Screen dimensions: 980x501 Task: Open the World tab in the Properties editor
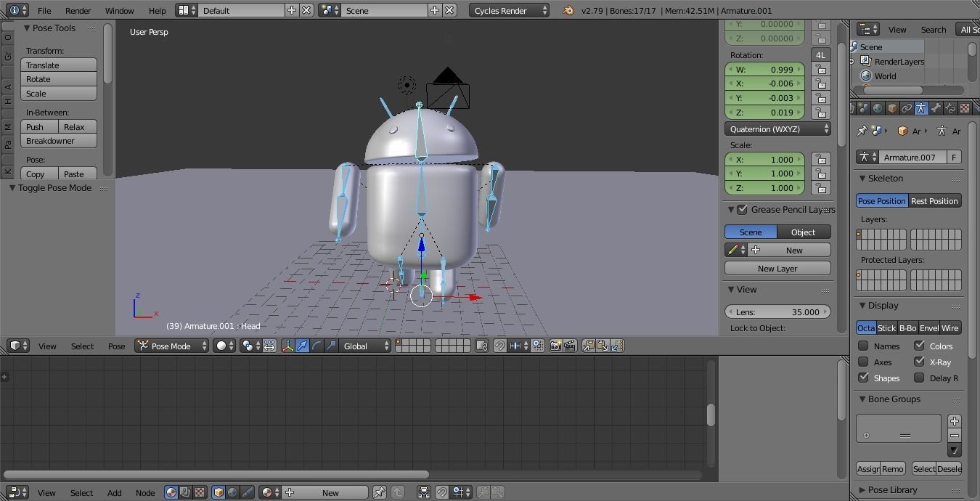point(878,107)
